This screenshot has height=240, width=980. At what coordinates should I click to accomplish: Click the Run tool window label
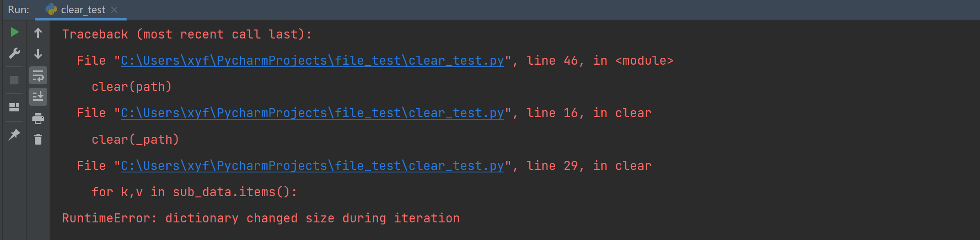pos(18,10)
